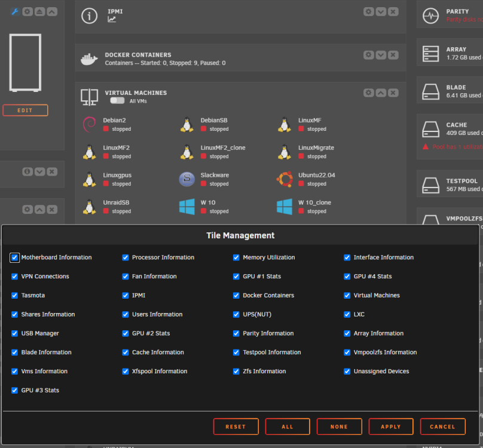Uncheck Zfs Information checkbox
The image size is (483, 448).
pos(236,372)
